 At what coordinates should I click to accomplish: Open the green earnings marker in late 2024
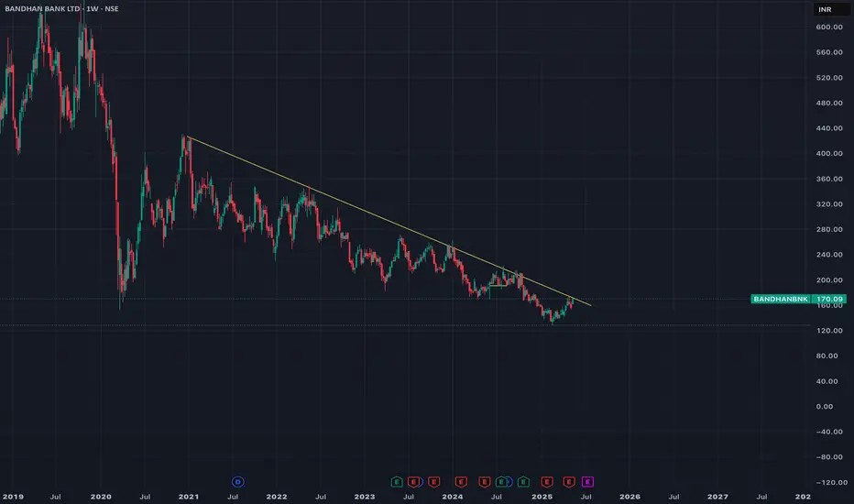[523, 482]
